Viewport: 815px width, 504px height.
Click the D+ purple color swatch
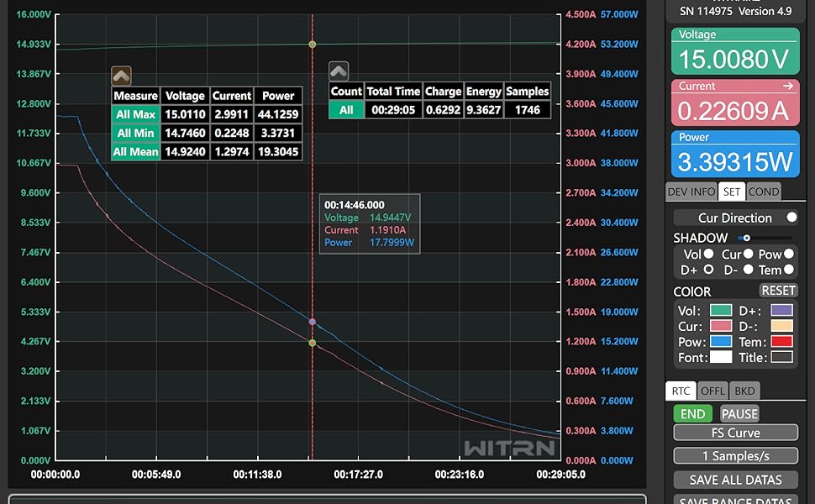[x=782, y=312]
